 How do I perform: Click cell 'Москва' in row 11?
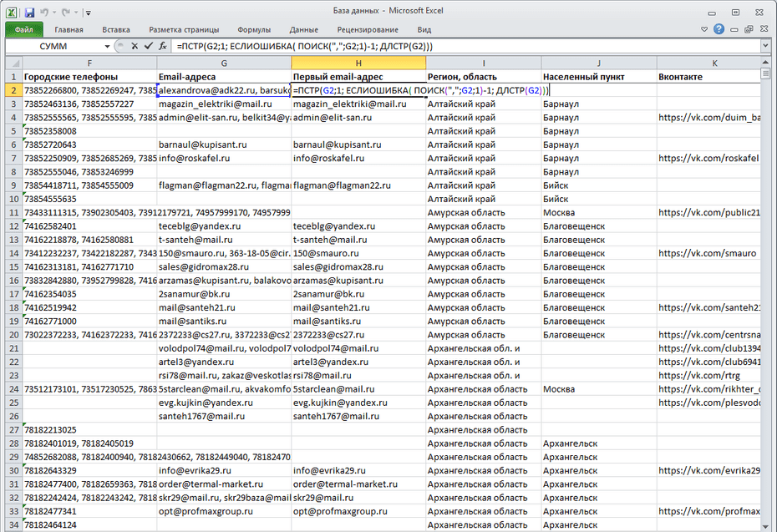click(598, 212)
